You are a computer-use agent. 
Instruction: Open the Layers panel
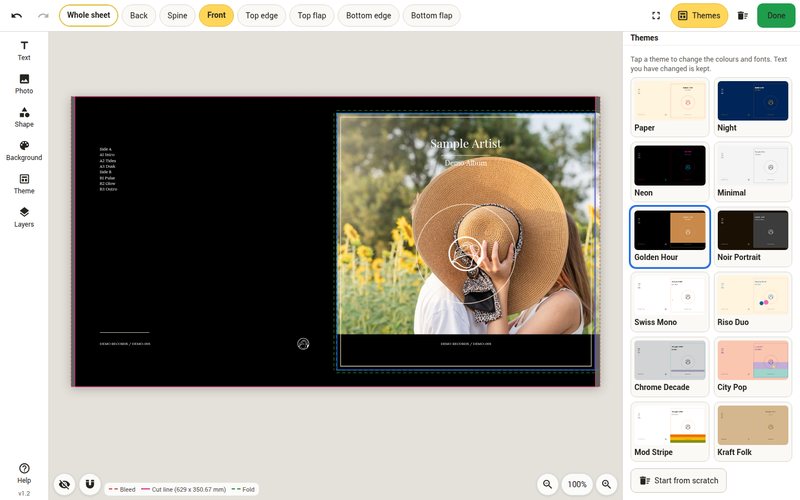click(x=24, y=217)
